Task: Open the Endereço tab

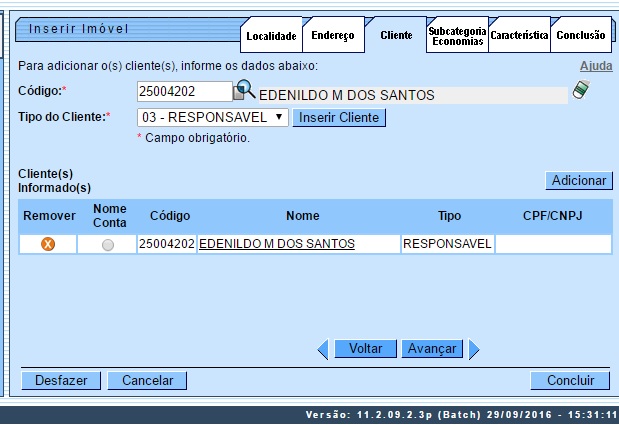Action: coord(333,36)
